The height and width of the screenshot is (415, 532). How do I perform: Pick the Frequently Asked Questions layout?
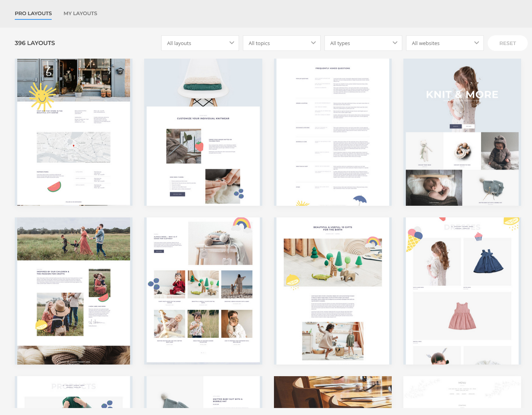click(x=333, y=132)
